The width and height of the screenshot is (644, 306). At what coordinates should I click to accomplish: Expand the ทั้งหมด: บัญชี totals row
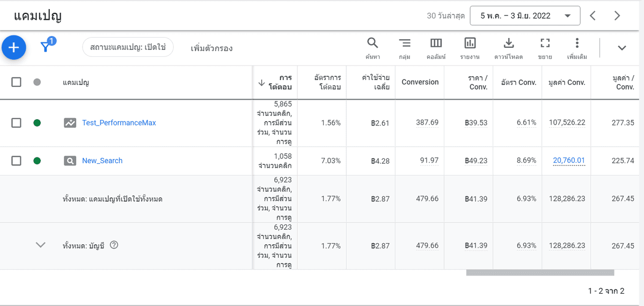40,245
